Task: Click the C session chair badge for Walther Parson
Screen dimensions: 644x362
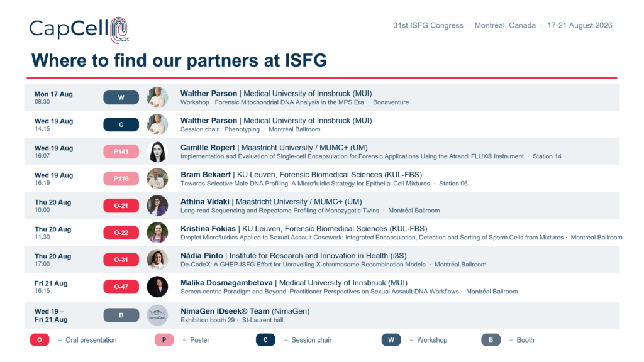Action: pos(121,124)
